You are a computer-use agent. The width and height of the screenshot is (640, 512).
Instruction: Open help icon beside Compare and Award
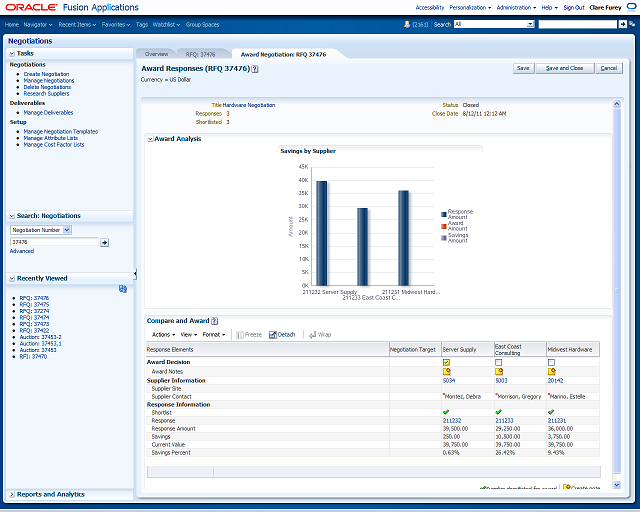click(215, 321)
